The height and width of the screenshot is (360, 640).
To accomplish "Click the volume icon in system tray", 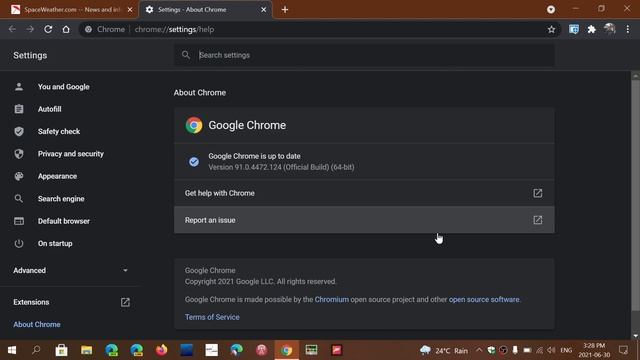I will pyautogui.click(x=551, y=350).
